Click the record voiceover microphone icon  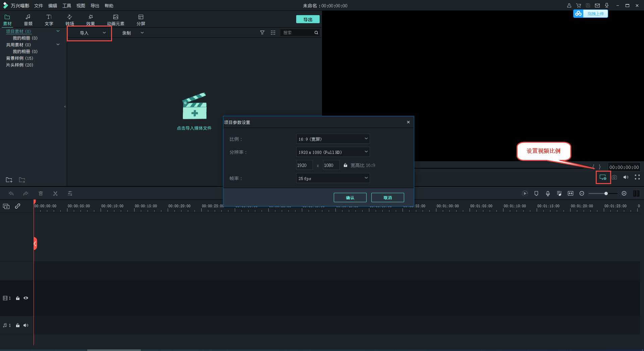(x=548, y=193)
